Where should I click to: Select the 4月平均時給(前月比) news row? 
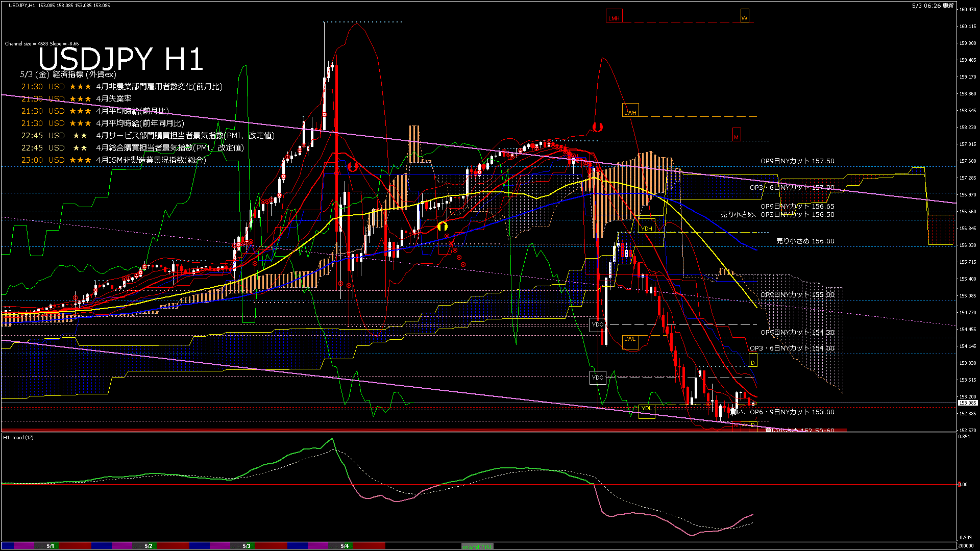tap(95, 111)
